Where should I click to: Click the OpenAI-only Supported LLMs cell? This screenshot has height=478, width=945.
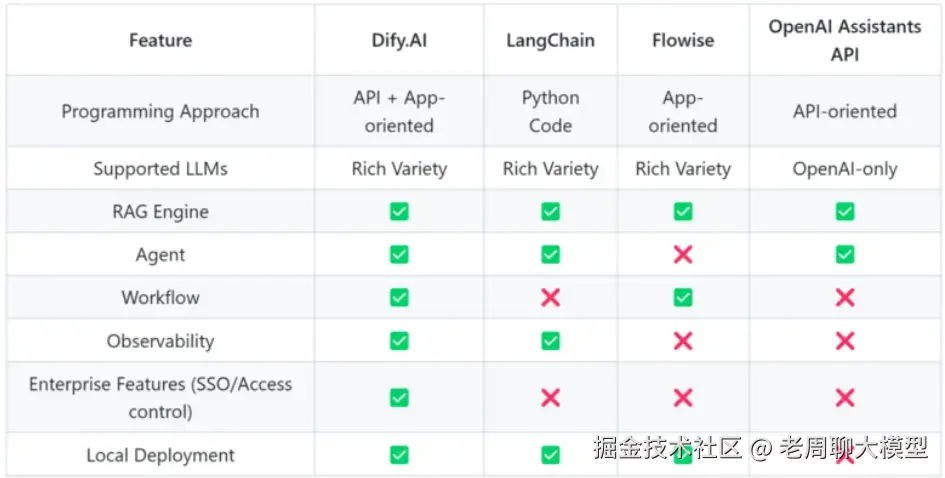(x=845, y=169)
